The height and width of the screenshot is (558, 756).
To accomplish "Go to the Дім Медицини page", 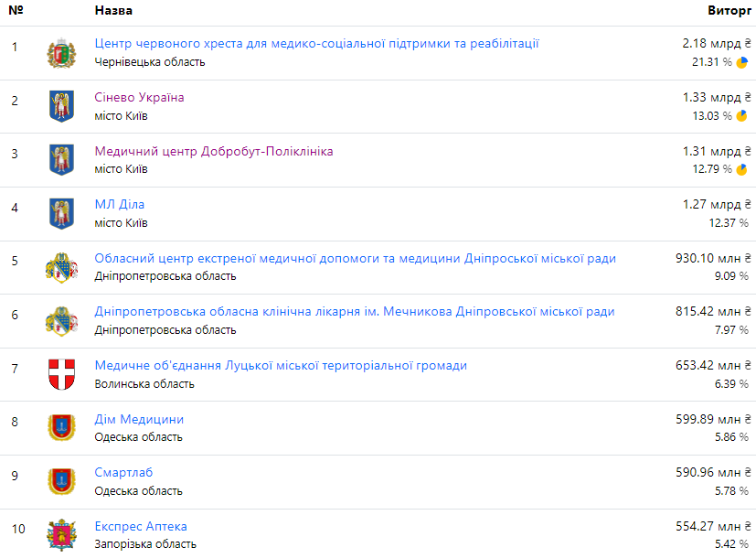I will (139, 419).
